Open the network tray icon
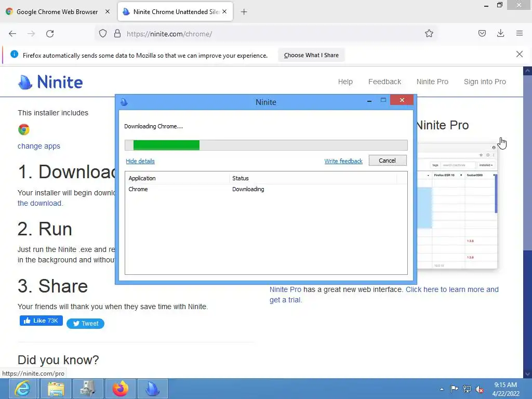The width and height of the screenshot is (532, 399). coord(467,389)
